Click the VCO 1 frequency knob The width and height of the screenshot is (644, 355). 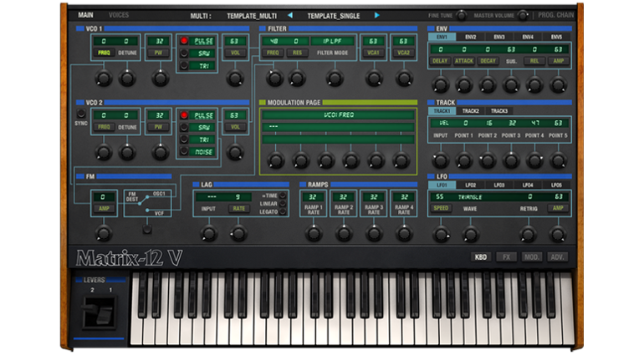pyautogui.click(x=104, y=78)
